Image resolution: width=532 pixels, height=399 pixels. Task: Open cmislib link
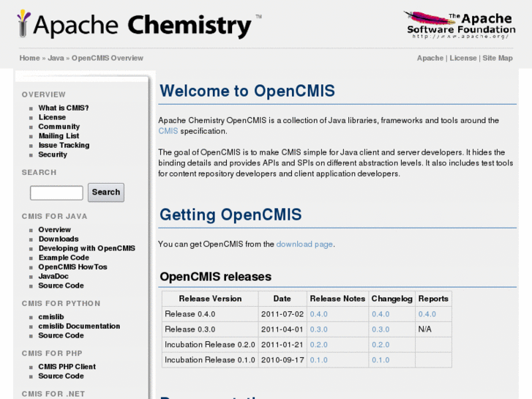click(51, 317)
